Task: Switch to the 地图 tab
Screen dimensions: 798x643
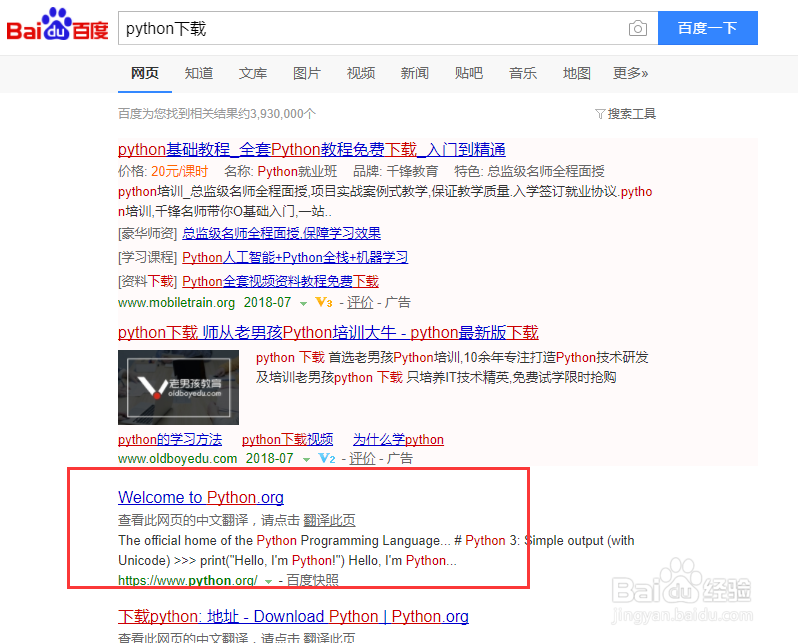Action: [x=577, y=73]
